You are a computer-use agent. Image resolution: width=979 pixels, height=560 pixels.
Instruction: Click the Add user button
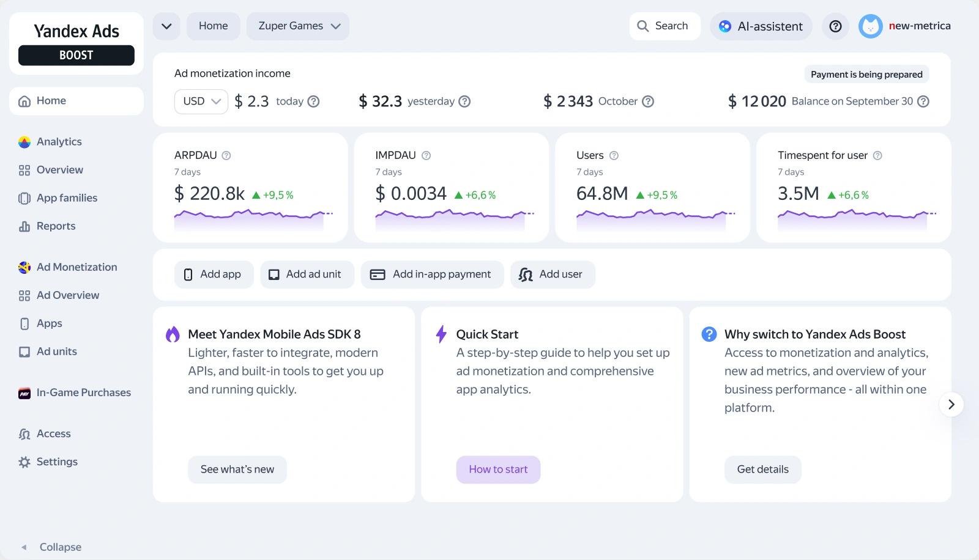pos(553,274)
